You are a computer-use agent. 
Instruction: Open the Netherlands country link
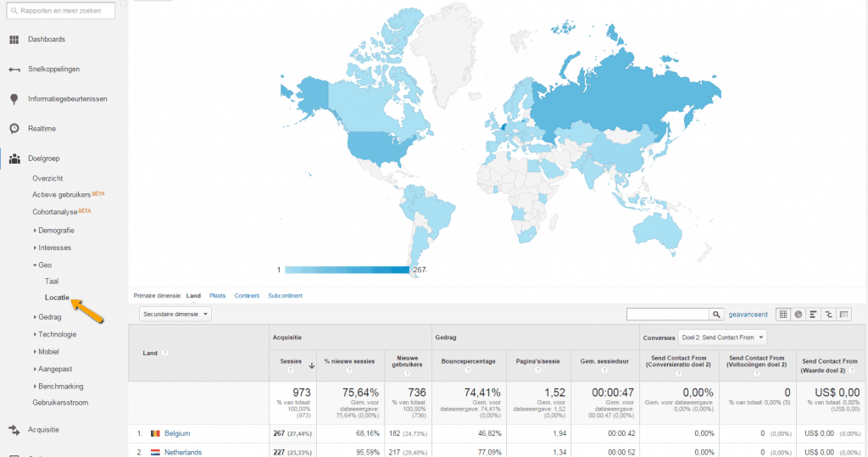pyautogui.click(x=183, y=453)
